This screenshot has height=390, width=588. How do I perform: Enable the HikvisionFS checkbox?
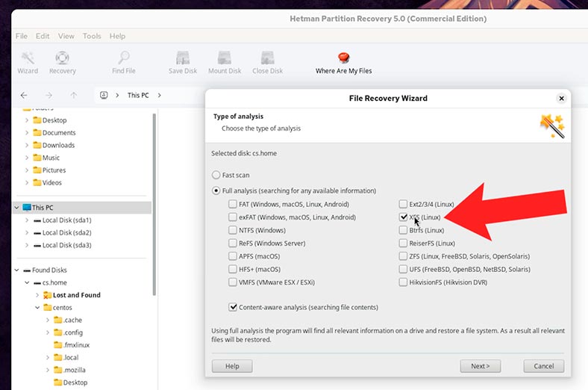coord(403,282)
